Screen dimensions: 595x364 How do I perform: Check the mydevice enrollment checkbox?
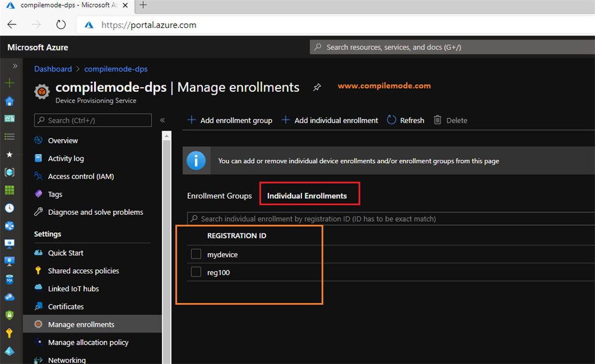196,254
